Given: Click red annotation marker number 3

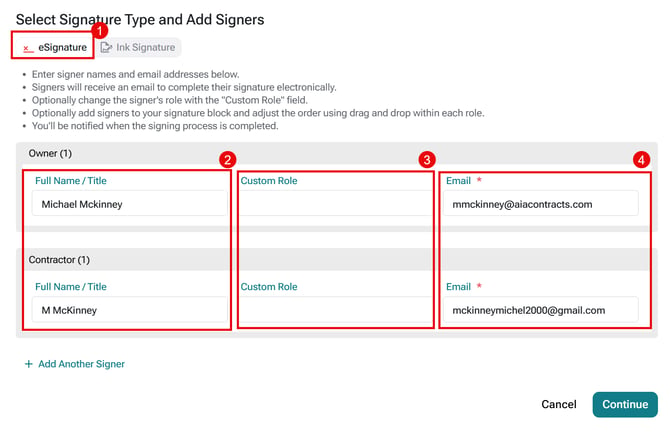Looking at the screenshot, I should [427, 160].
